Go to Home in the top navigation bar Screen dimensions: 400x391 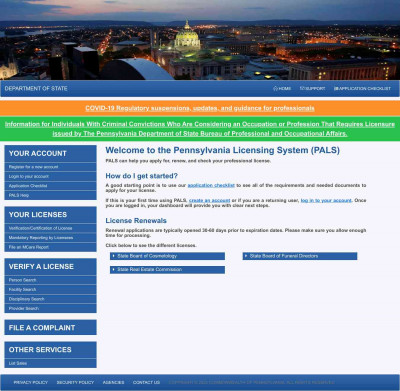point(282,88)
